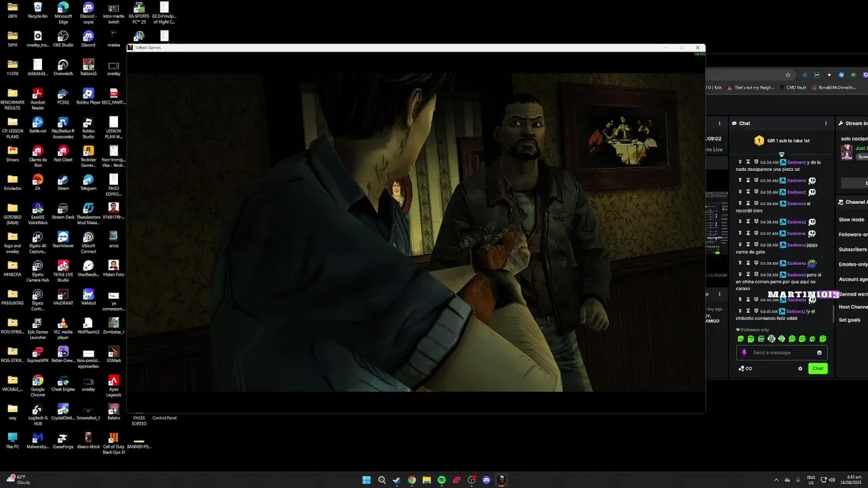Image resolution: width=868 pixels, height=488 pixels.
Task: Open the Rockstar Games launcher icon
Action: point(88,155)
